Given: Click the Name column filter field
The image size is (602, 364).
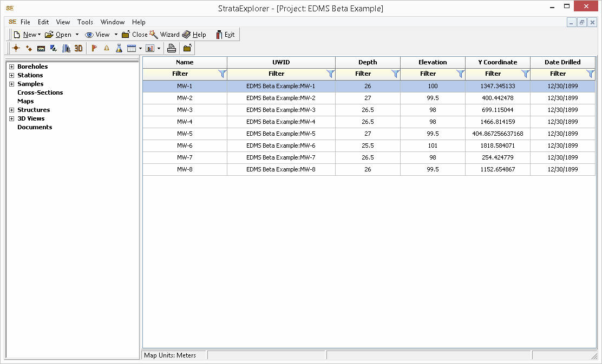Looking at the screenshot, I should pyautogui.click(x=180, y=74).
